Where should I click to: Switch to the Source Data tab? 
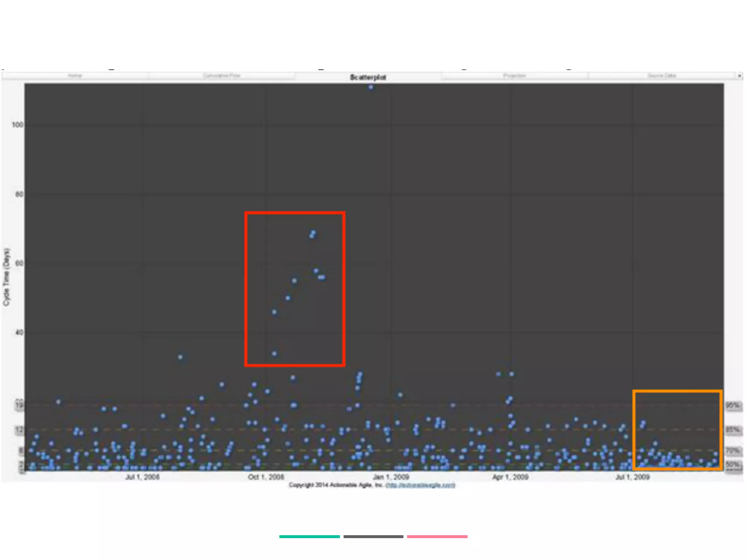tap(661, 76)
